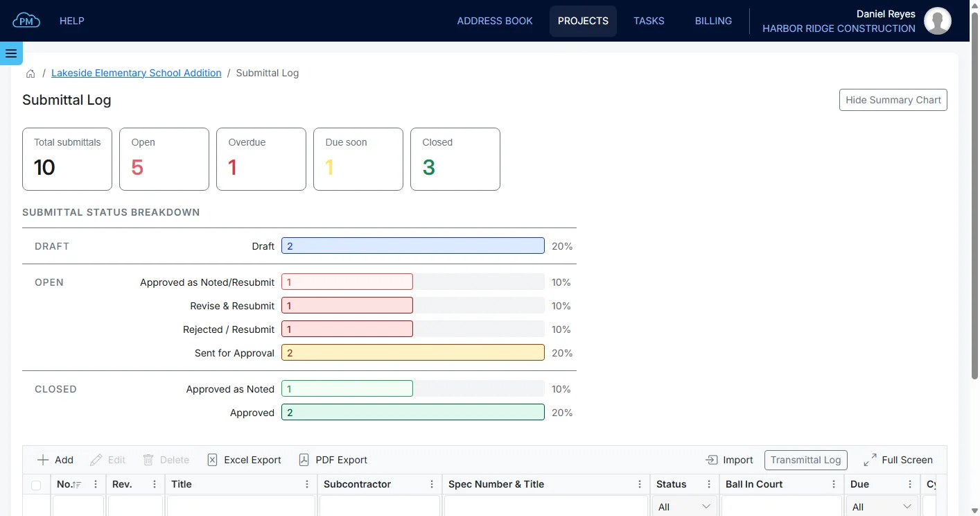Open the hamburger side menu
This screenshot has width=980, height=516.
(x=11, y=53)
